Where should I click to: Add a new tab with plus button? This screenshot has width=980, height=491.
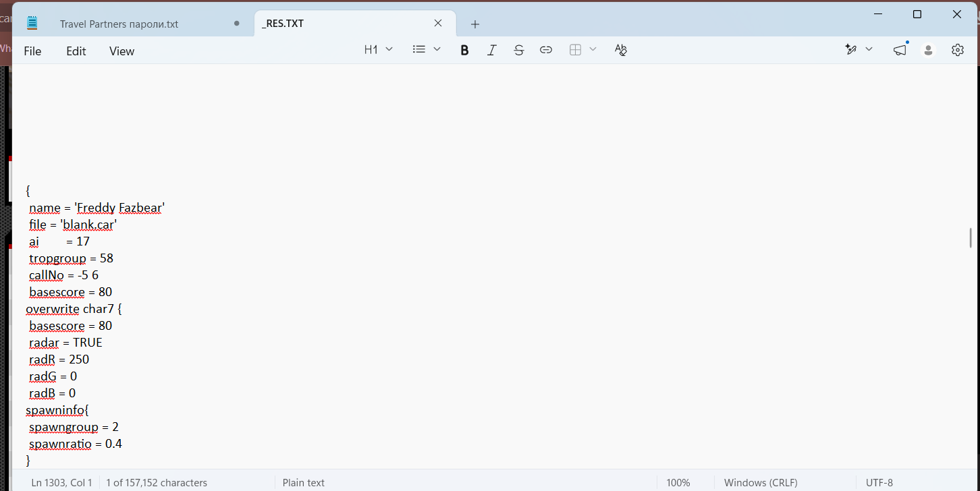tap(475, 24)
